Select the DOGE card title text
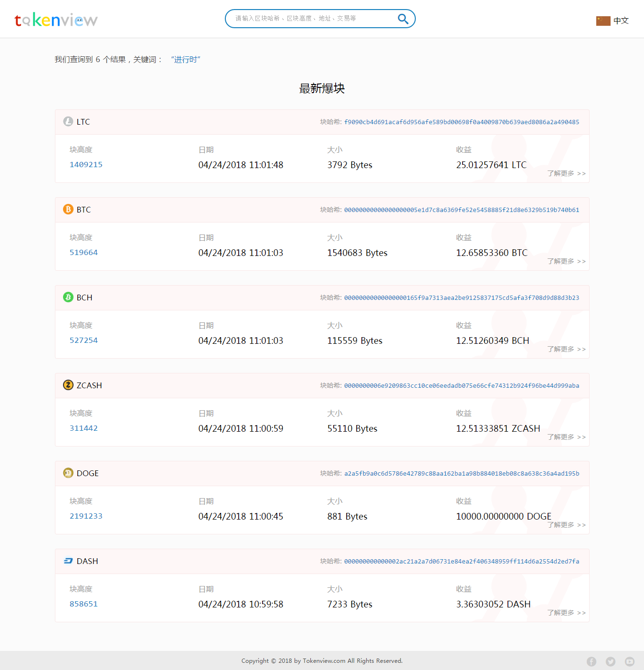644x670 pixels. (x=87, y=473)
